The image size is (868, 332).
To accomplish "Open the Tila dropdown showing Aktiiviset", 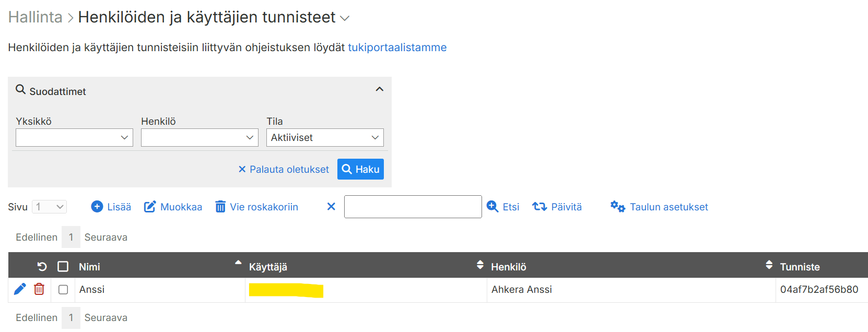I will click(325, 138).
